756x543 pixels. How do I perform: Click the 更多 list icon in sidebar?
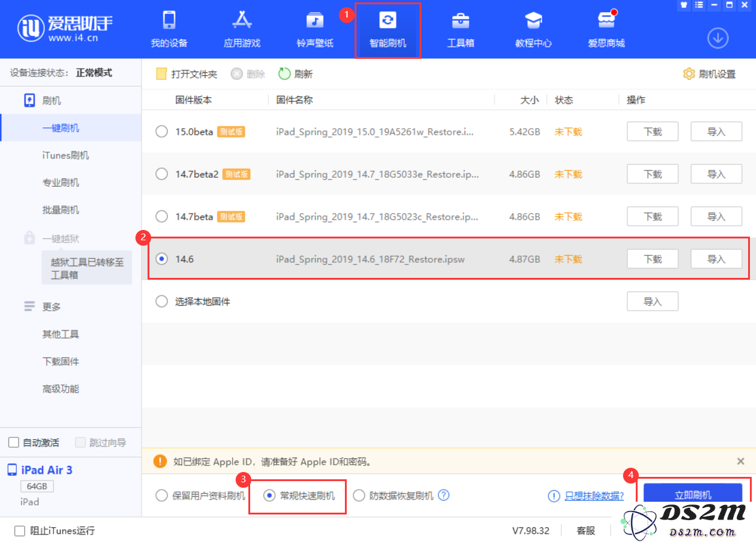[29, 306]
